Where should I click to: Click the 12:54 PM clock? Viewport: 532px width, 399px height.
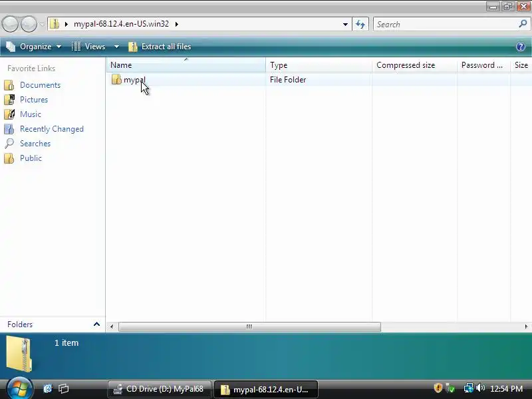click(x=506, y=388)
